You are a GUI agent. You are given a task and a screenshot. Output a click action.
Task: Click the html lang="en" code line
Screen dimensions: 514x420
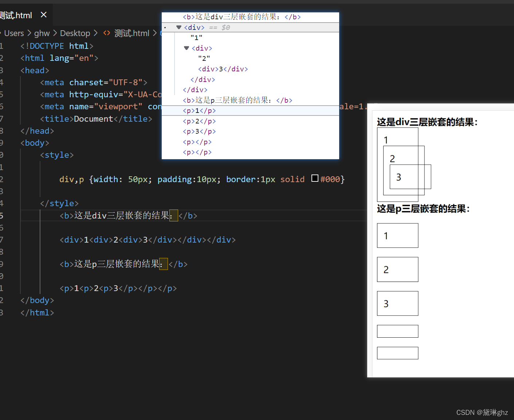[x=59, y=58]
